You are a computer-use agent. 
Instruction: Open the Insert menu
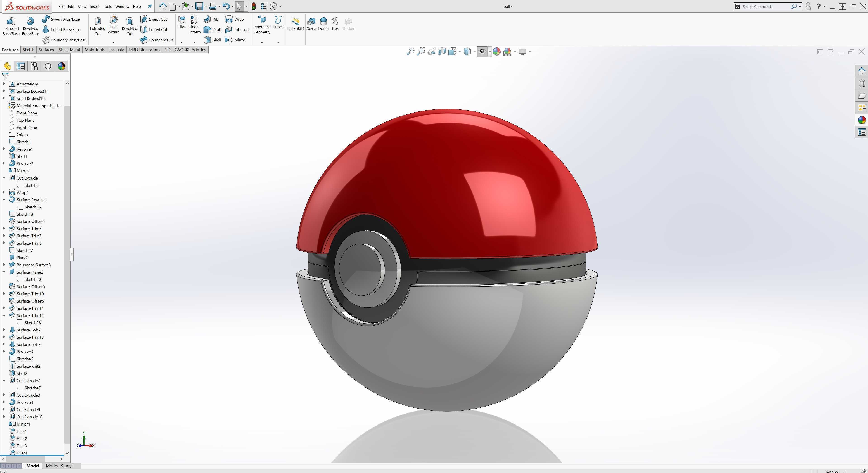click(x=94, y=6)
